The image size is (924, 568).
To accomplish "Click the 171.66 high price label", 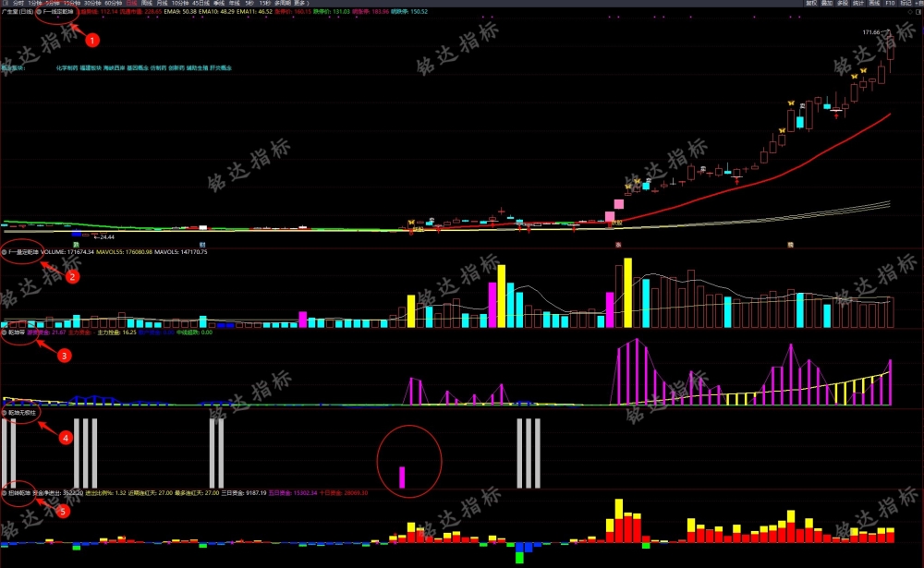I will coord(871,32).
